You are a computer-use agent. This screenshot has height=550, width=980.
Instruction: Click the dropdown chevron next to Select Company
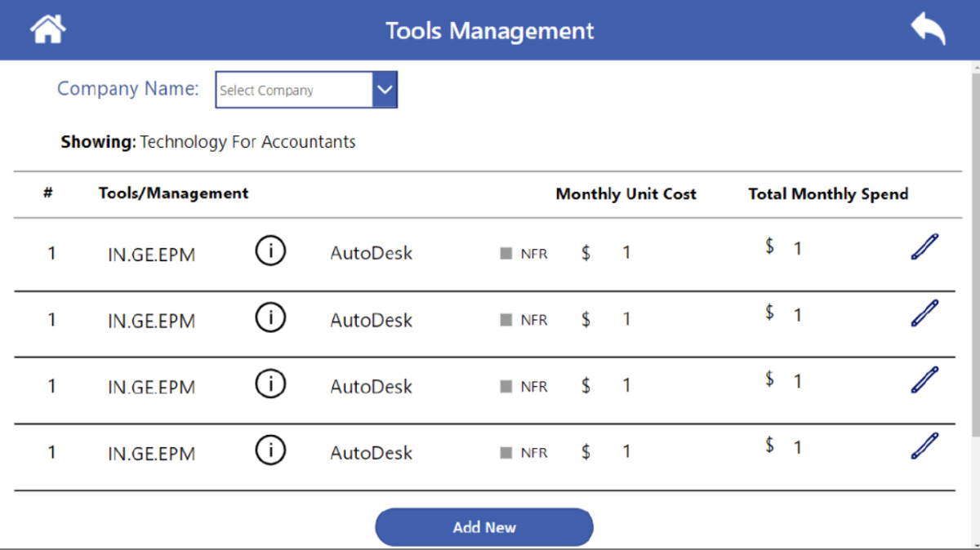click(x=385, y=89)
